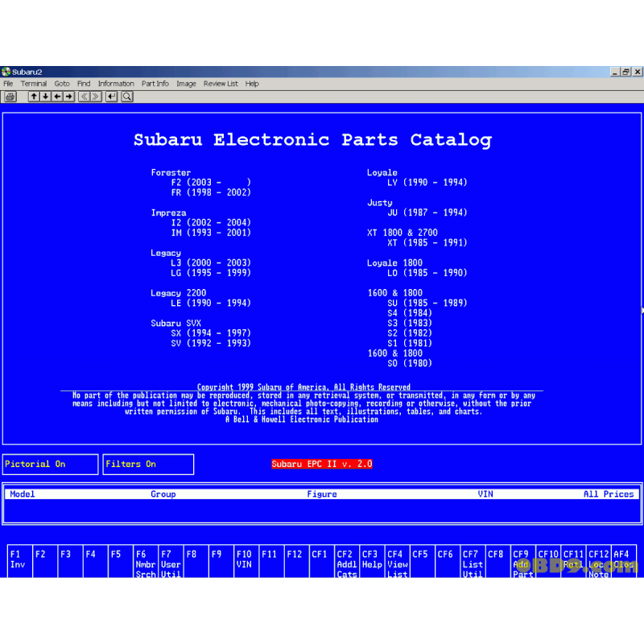Click the copyright line for 1999 Subaru of America
Image resolution: width=644 pixels, height=644 pixels.
(303, 387)
